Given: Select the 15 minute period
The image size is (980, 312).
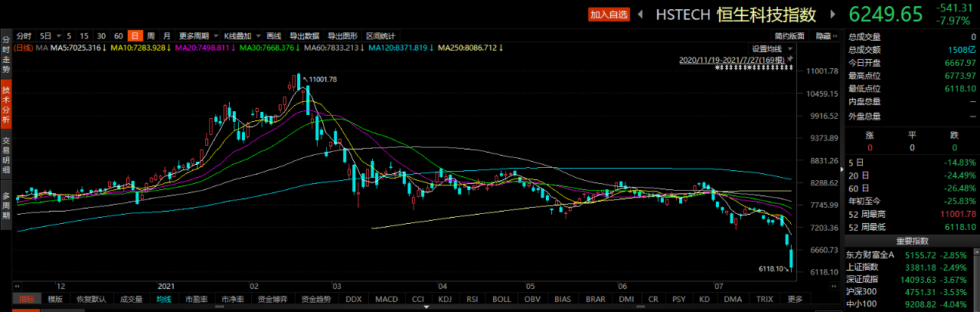Looking at the screenshot, I should (83, 36).
